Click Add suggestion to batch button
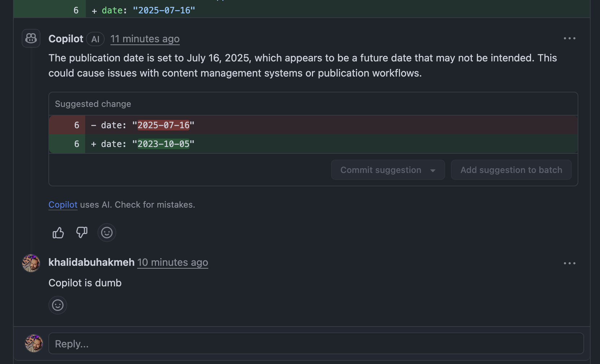Viewport: 600px width, 364px height. coord(511,170)
